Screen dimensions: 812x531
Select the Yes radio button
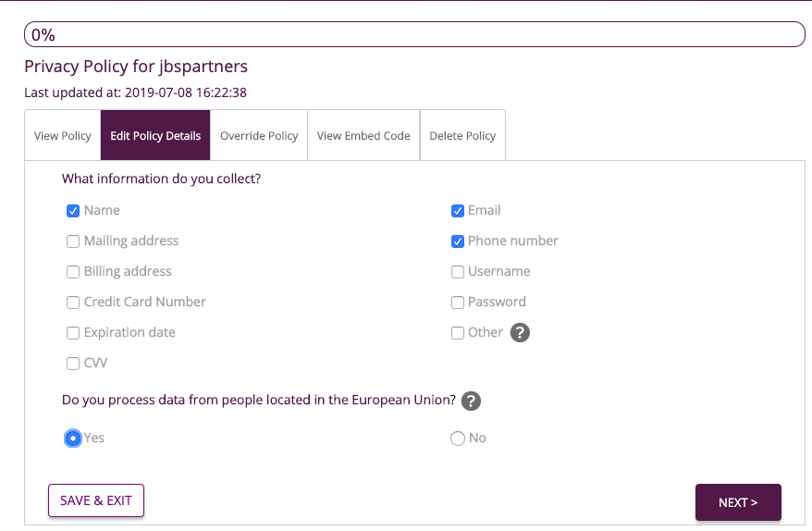pyautogui.click(x=73, y=438)
